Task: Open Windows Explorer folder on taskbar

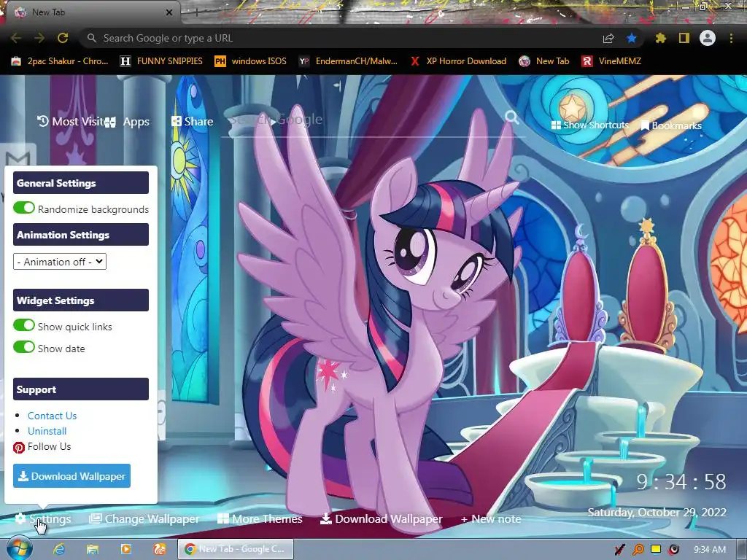Action: tap(93, 549)
